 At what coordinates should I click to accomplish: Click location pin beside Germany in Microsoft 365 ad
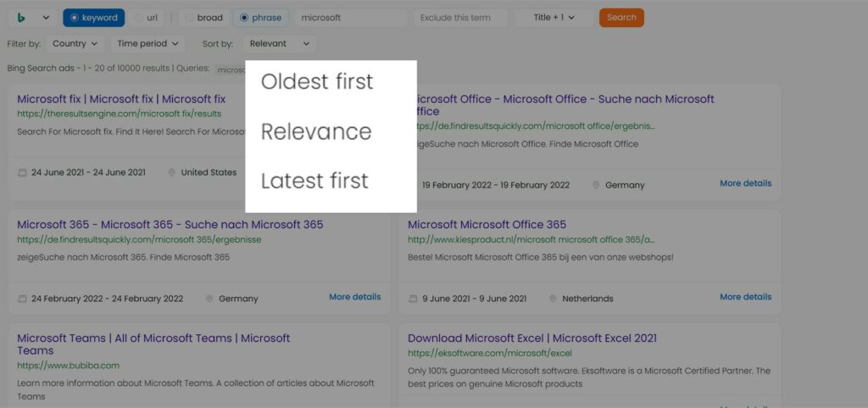209,299
